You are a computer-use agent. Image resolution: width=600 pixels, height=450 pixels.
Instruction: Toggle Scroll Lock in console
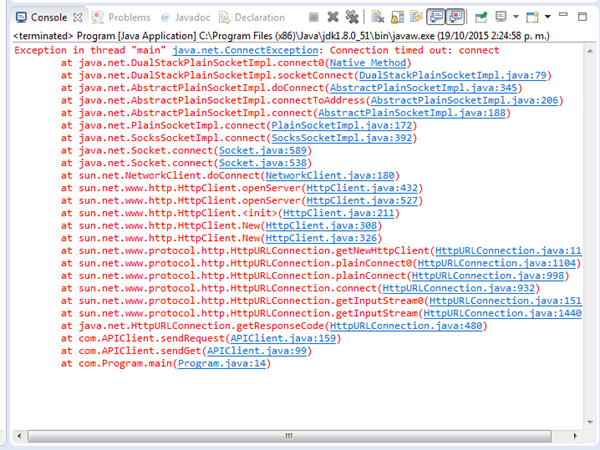click(x=395, y=17)
